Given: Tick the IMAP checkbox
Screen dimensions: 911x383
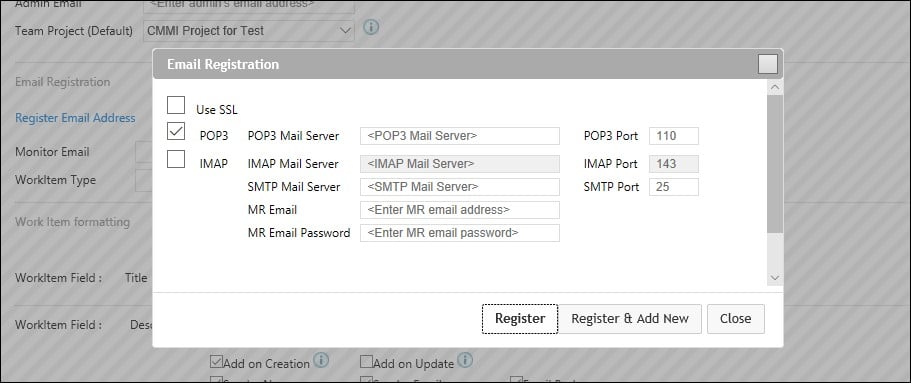Looking at the screenshot, I should coord(176,159).
